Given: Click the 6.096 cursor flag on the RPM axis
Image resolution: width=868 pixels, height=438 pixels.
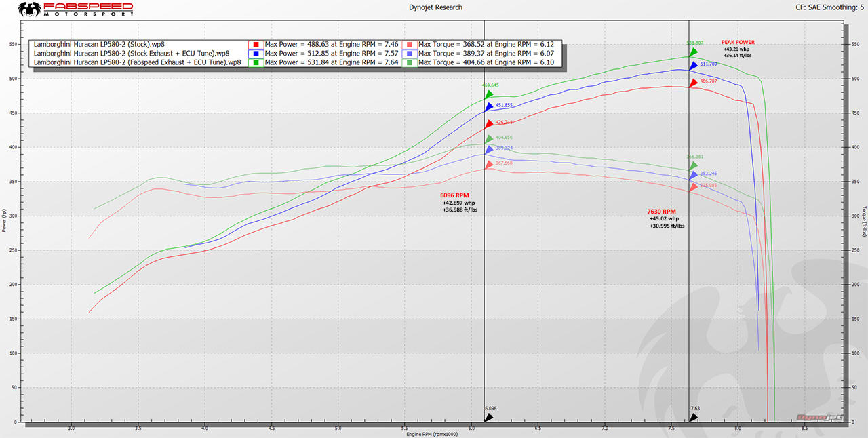Looking at the screenshot, I should 489,407.
